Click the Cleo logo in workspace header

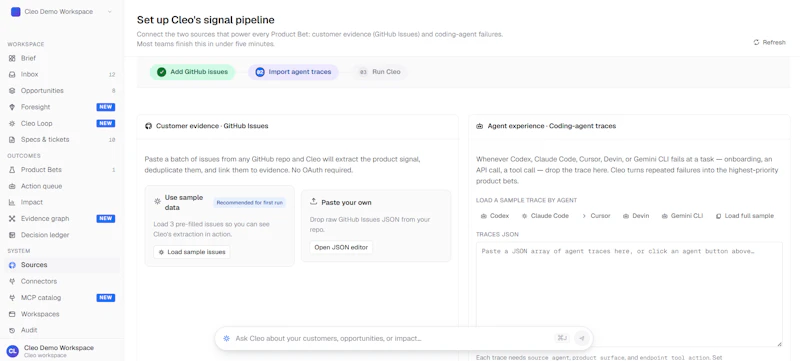click(15, 12)
